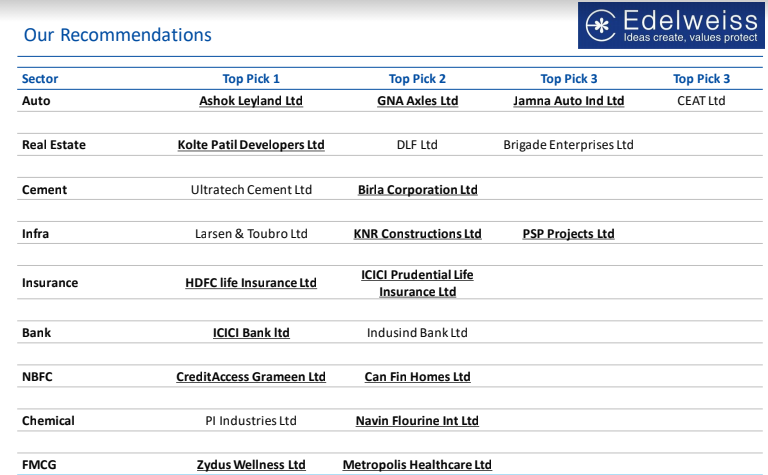
Task: Click the CEAT Ltd table cell
Action: tap(701, 101)
